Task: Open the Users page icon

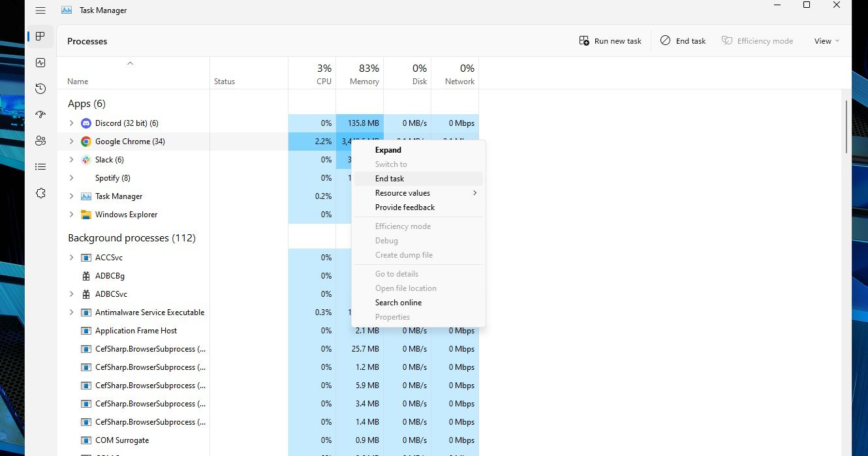Action: coord(40,141)
